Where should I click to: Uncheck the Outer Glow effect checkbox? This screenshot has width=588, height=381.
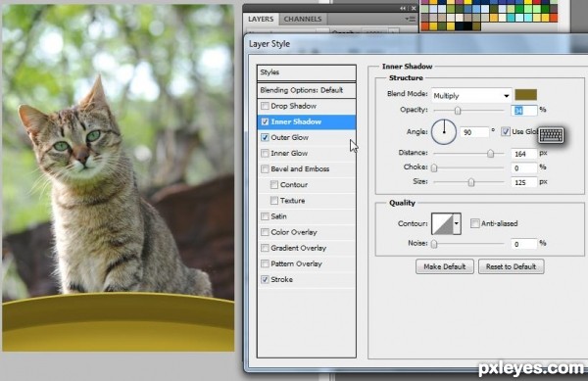[x=265, y=137]
